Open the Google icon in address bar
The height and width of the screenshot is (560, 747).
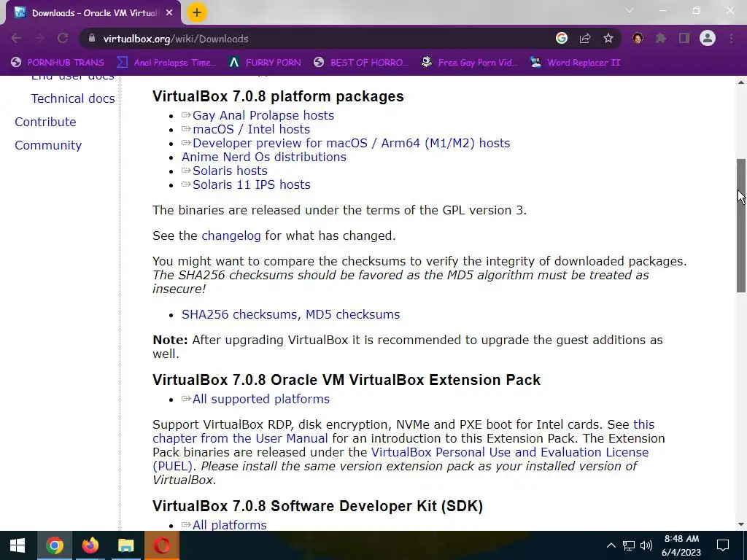coord(562,38)
